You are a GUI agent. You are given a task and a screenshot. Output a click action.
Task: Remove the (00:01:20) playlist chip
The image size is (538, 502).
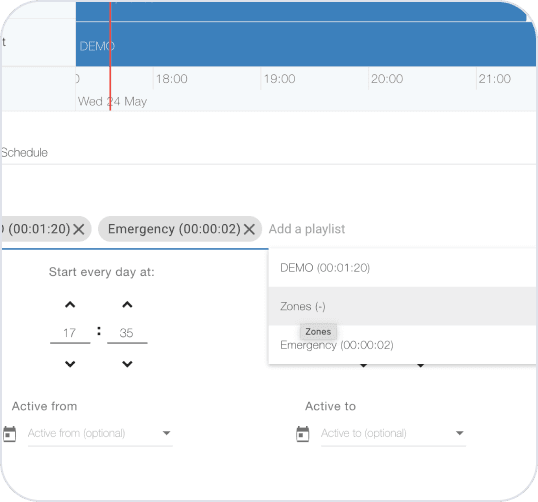point(79,229)
